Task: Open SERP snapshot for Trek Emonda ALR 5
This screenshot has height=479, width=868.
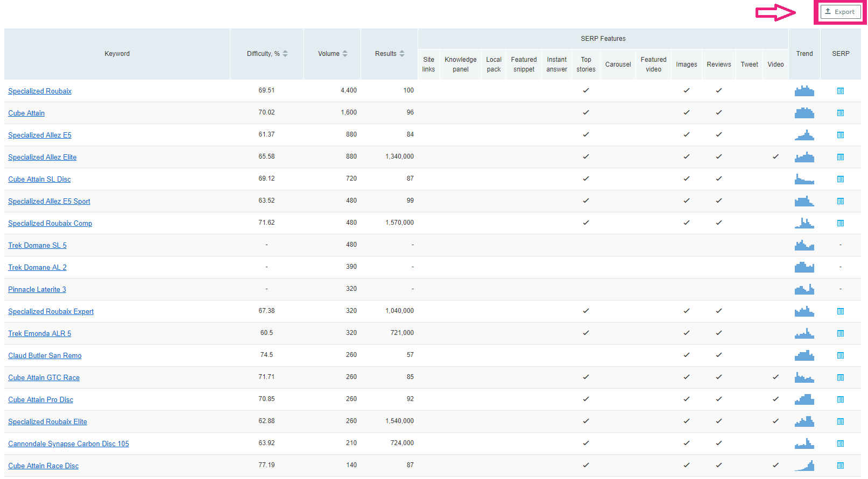Action: click(x=841, y=333)
